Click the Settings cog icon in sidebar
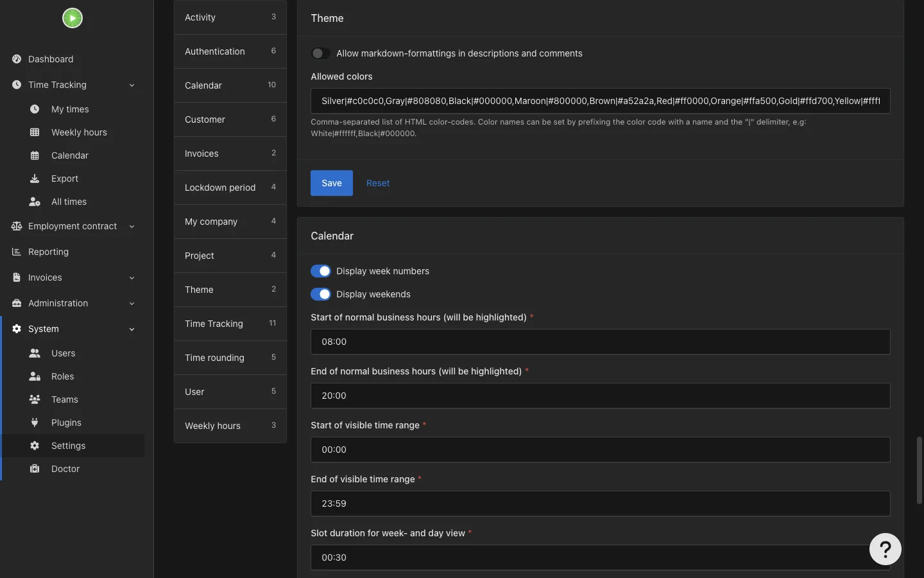Viewport: 924px width, 578px height. [35, 446]
